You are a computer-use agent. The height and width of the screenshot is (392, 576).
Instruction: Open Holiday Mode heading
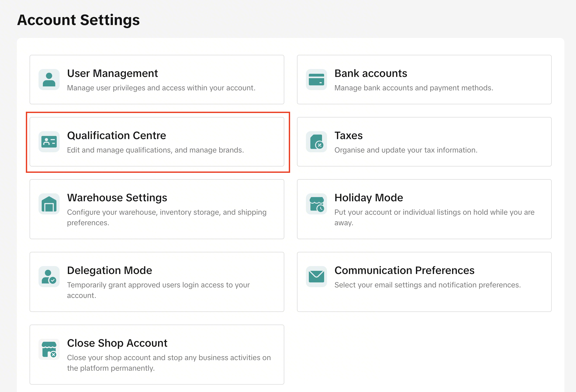point(369,198)
